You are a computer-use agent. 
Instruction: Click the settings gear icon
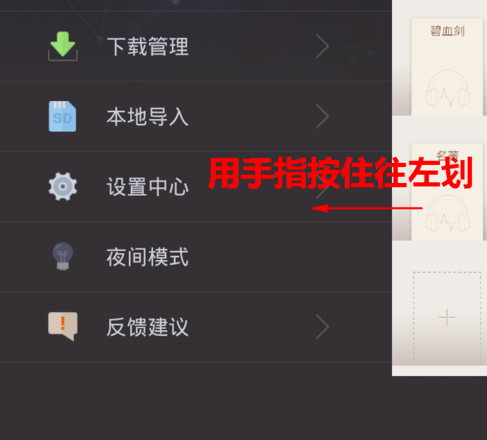point(63,186)
